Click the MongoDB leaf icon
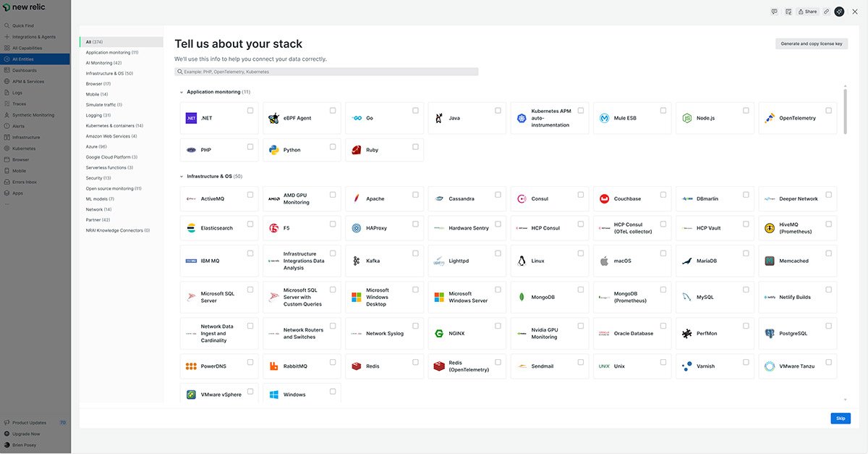Image resolution: width=868 pixels, height=454 pixels. click(x=522, y=297)
